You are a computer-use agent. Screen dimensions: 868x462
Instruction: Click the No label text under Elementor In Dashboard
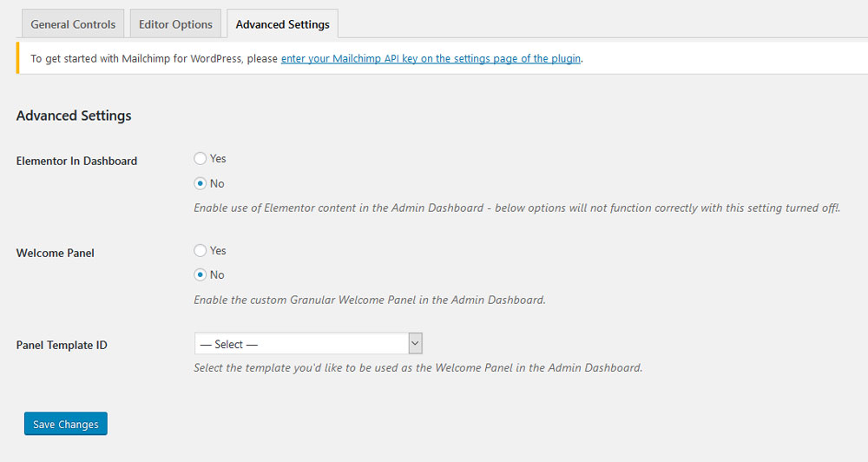pos(217,183)
